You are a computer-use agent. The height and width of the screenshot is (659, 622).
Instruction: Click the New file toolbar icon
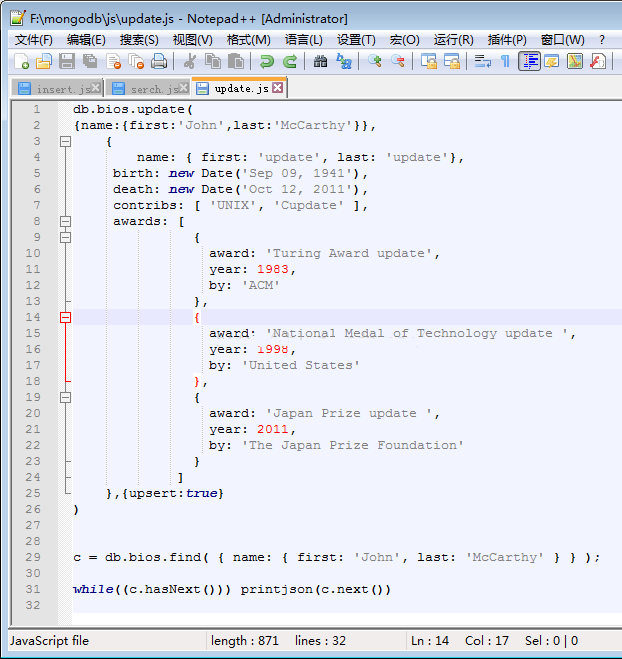[x=23, y=62]
